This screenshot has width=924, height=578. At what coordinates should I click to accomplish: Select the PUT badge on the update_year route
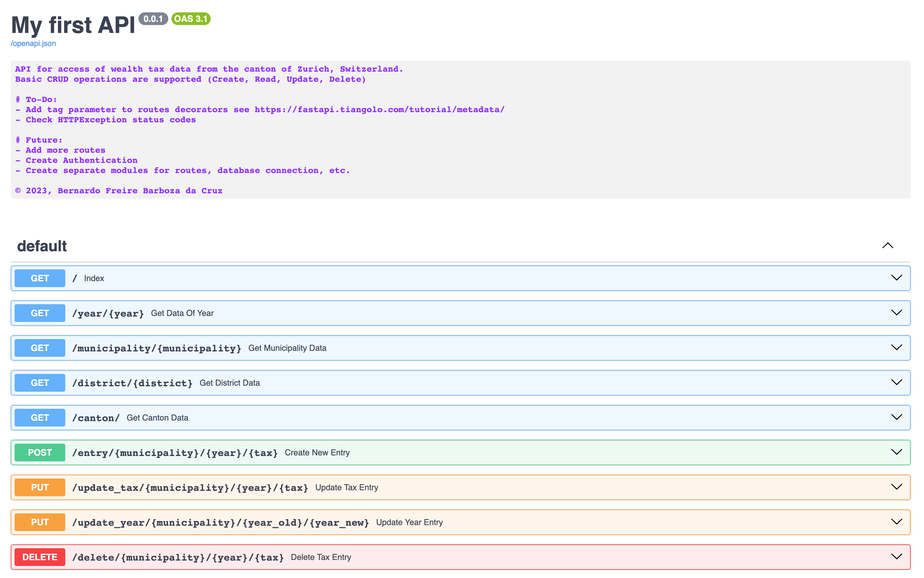pos(39,522)
